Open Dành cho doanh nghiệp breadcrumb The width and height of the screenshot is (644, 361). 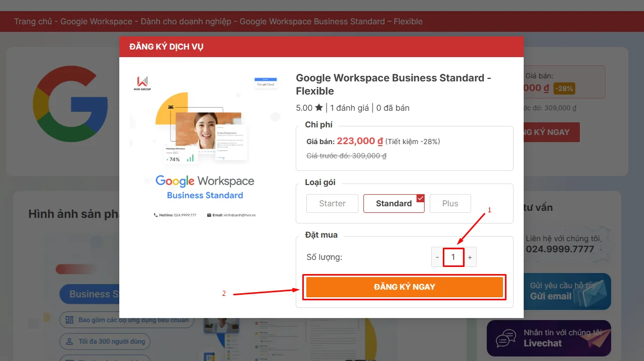pos(186,22)
